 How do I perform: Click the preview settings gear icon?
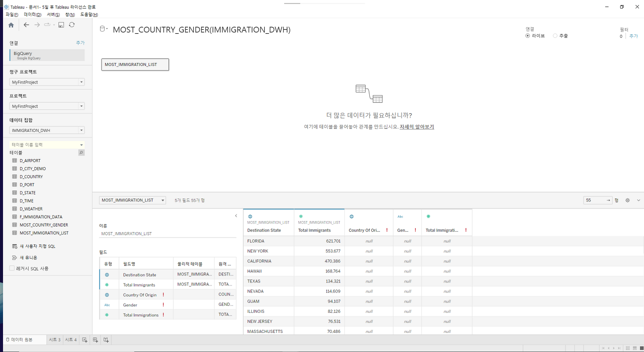click(627, 200)
